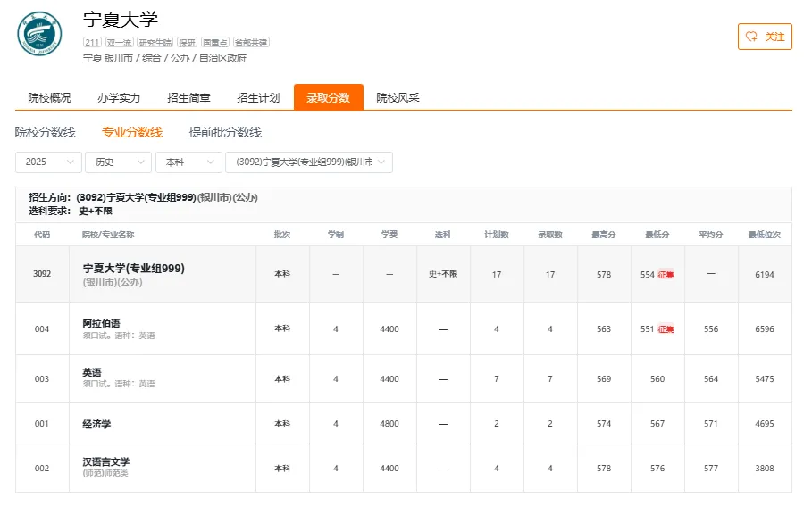Image resolution: width=812 pixels, height=506 pixels.
Task: Open the 招生计划 tab
Action: (258, 98)
